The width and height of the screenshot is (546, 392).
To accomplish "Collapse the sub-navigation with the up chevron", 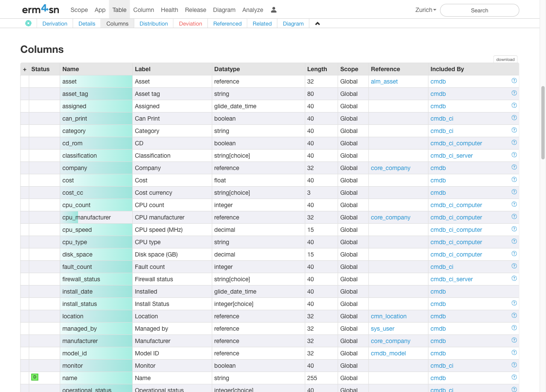I will coord(317,24).
